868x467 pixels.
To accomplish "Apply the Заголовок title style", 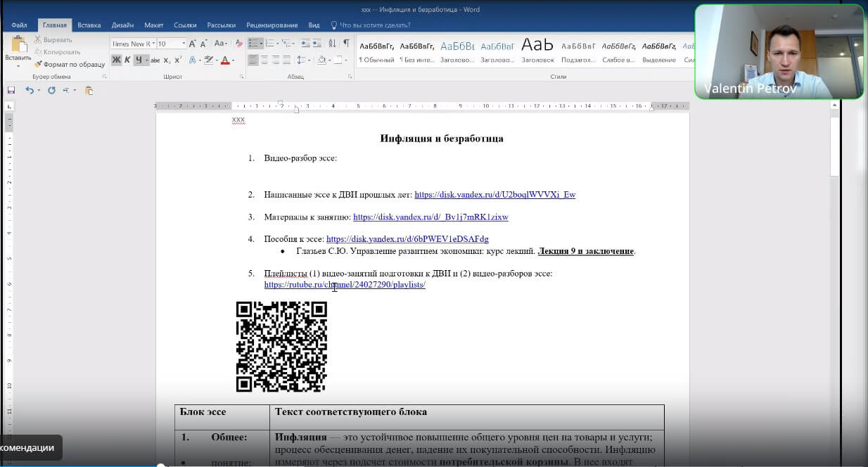I will [x=539, y=52].
